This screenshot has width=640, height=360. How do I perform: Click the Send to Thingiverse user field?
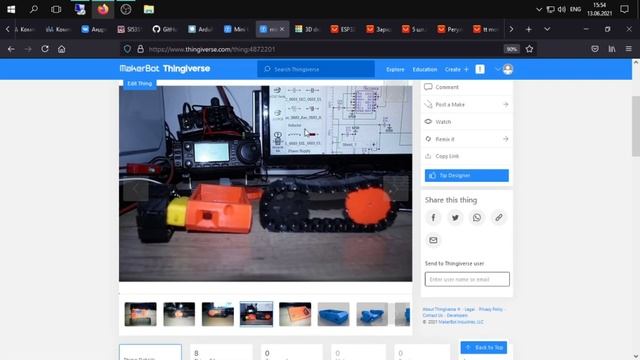click(467, 279)
